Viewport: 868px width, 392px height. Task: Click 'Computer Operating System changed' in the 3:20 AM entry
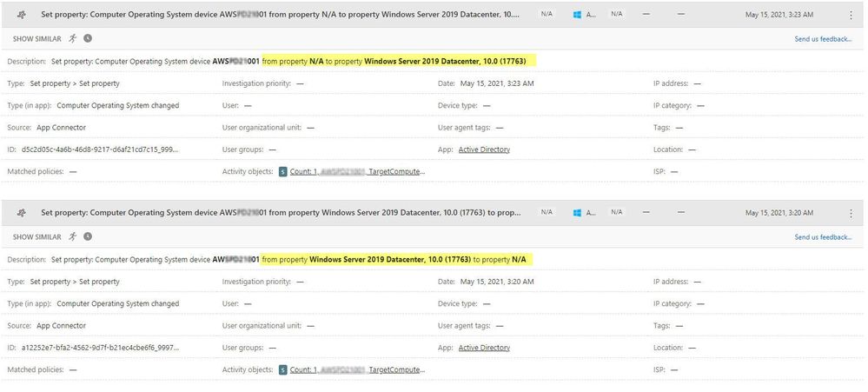click(x=118, y=303)
